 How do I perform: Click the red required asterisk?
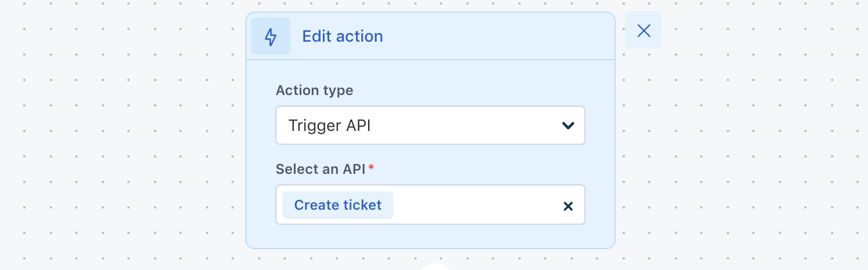point(371,167)
